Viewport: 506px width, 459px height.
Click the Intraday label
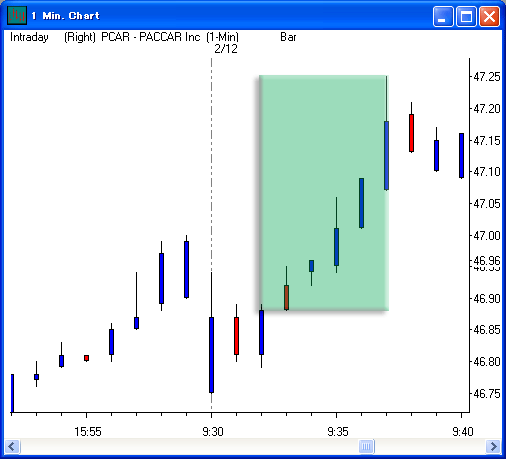[29, 37]
